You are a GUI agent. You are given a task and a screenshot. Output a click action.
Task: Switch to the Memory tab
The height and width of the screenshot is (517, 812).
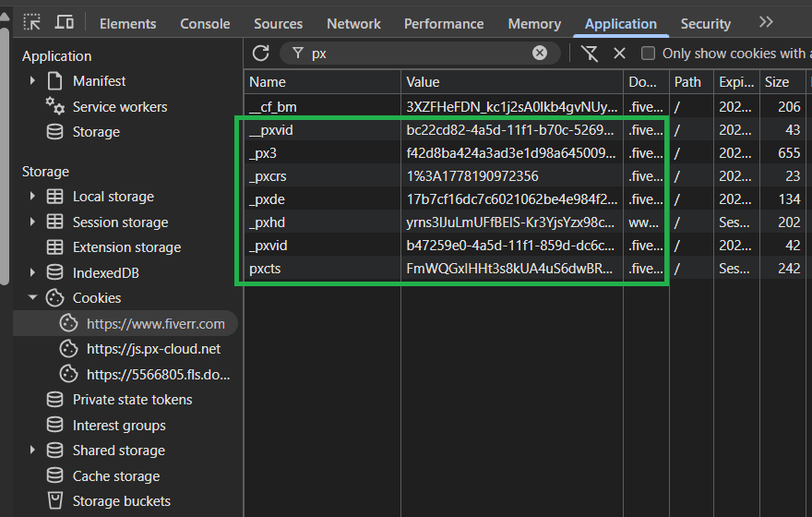(534, 24)
